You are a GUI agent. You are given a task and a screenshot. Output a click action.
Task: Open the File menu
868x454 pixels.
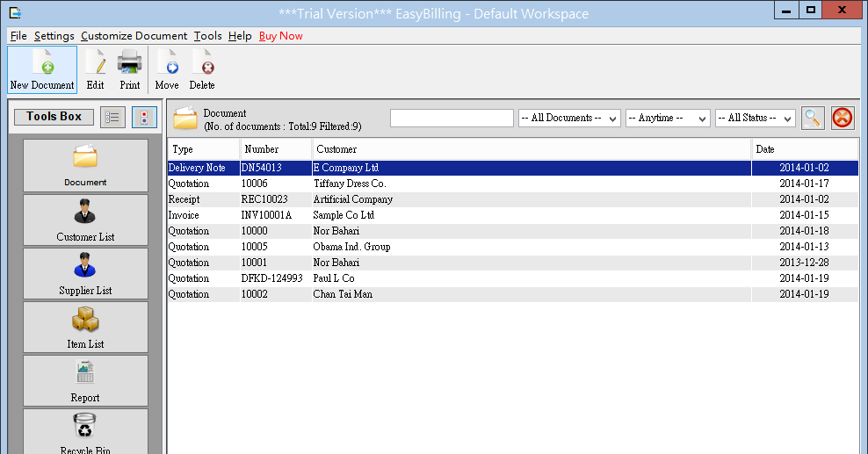coord(18,36)
